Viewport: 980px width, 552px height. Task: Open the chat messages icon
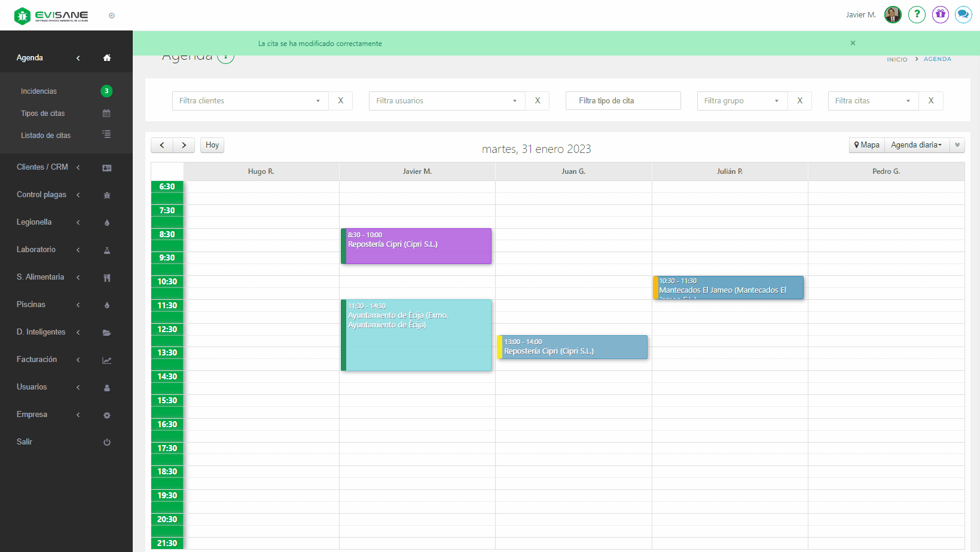click(x=963, y=14)
